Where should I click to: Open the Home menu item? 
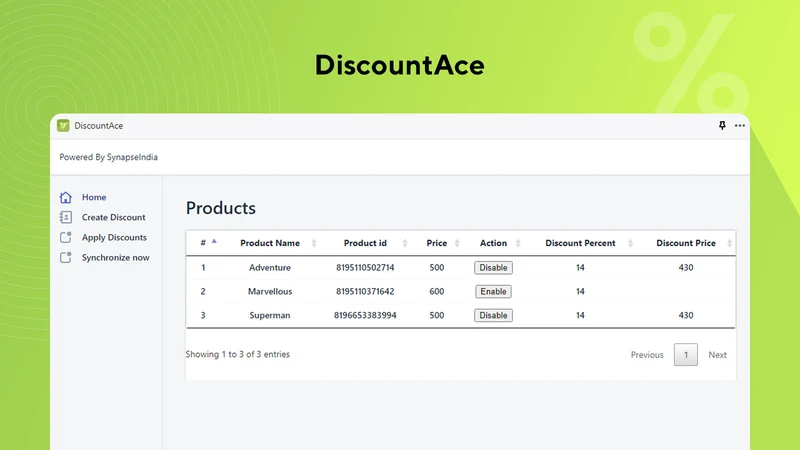coord(94,197)
